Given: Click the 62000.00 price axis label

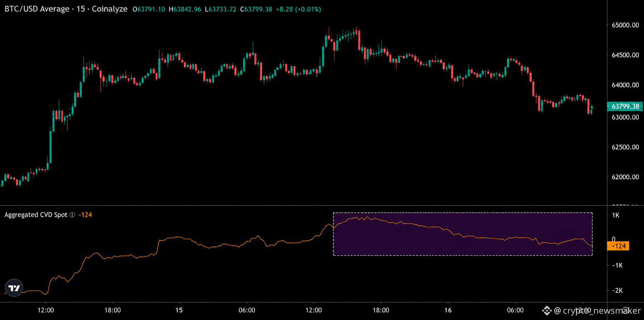Looking at the screenshot, I should (x=625, y=177).
